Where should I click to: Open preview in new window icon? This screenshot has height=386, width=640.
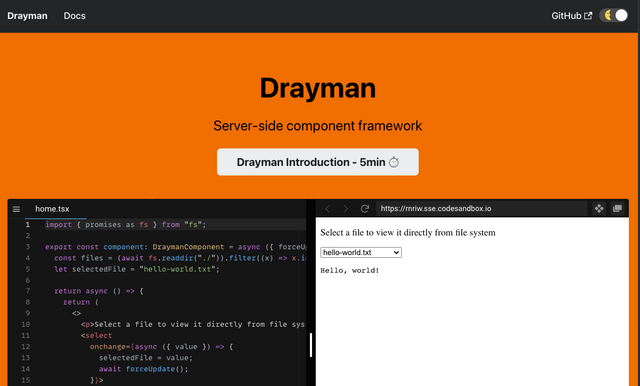617,209
